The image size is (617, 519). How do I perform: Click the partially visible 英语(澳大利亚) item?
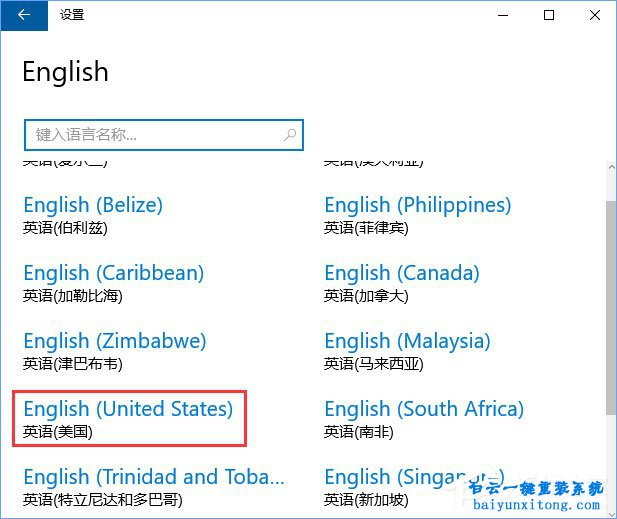pos(372,161)
